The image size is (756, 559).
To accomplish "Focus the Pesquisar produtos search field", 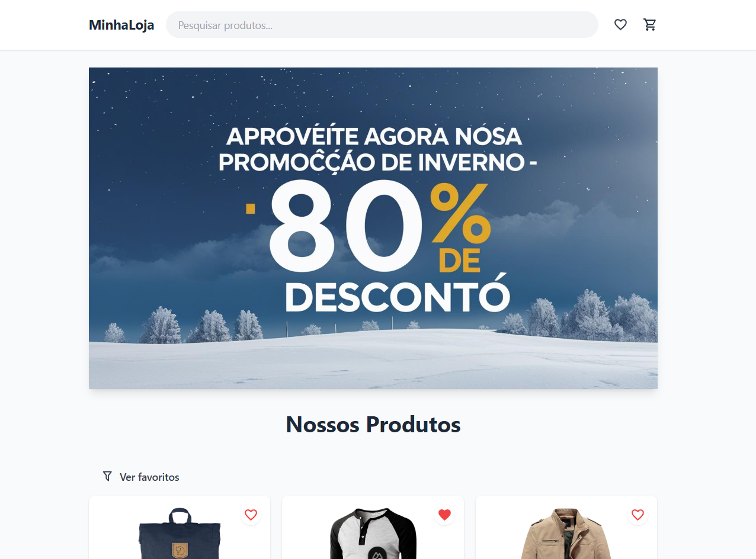I will (382, 25).
